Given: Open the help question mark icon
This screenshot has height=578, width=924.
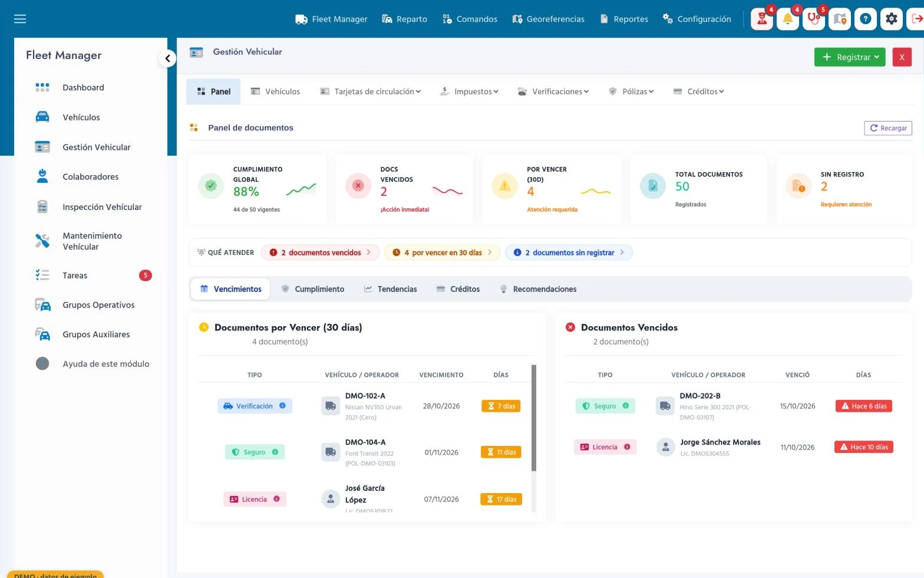Looking at the screenshot, I should (x=866, y=19).
